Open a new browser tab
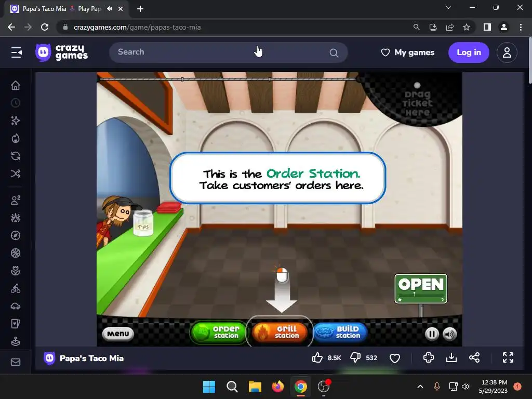The height and width of the screenshot is (399, 532). click(x=140, y=9)
